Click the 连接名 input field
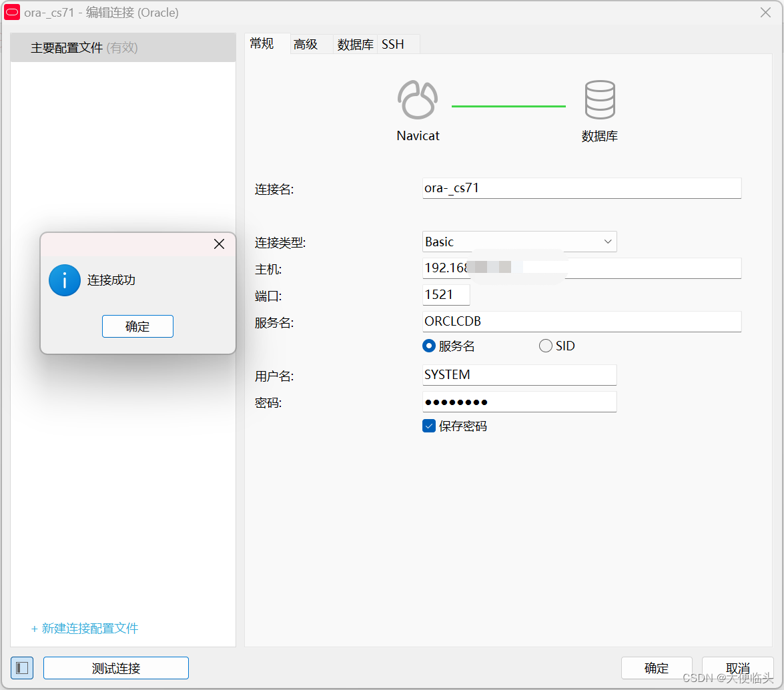The width and height of the screenshot is (784, 690). click(x=582, y=188)
